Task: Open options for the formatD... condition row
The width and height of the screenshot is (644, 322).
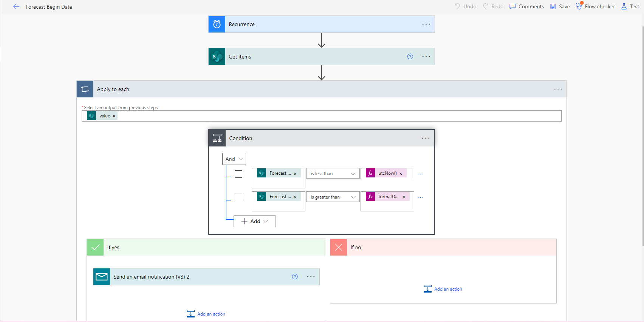Action: coord(420,197)
